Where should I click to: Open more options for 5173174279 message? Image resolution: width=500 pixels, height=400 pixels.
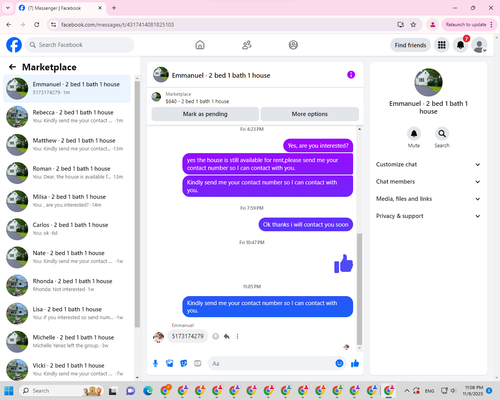pos(237,336)
